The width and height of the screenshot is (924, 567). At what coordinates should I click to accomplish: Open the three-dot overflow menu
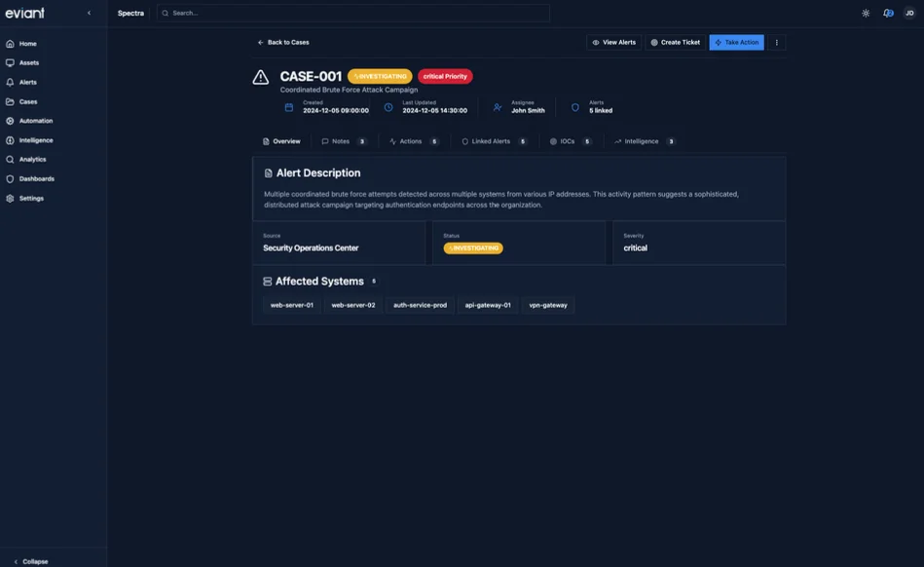pos(774,40)
